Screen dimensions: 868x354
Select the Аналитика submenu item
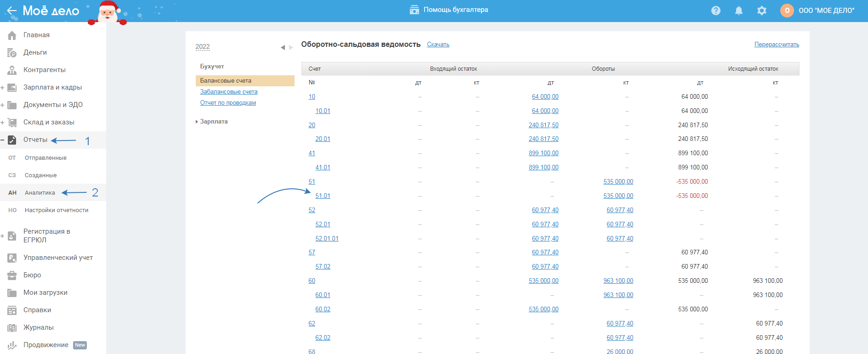tap(40, 193)
